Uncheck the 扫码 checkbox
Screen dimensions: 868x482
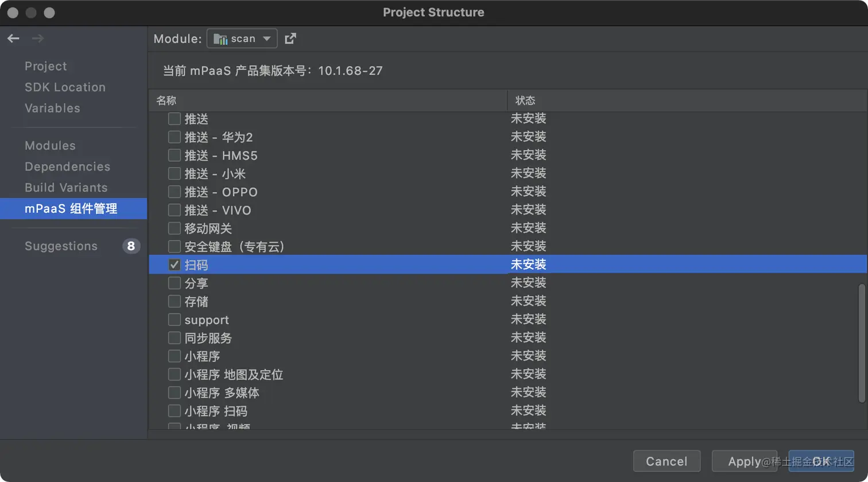[x=175, y=265]
